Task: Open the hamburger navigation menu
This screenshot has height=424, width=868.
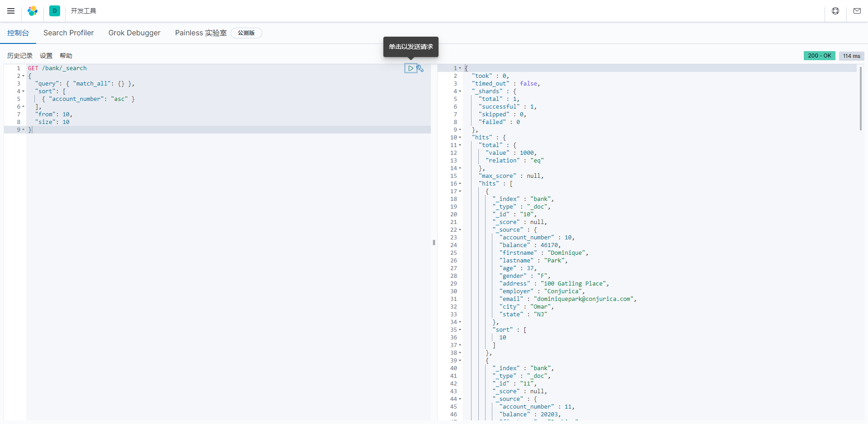Action: click(11, 11)
